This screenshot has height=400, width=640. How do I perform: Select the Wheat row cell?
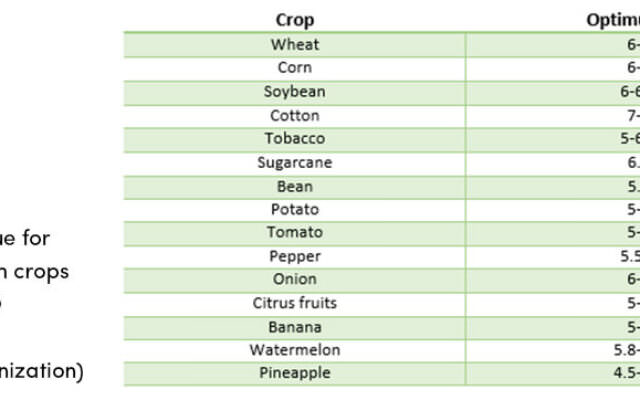295,44
